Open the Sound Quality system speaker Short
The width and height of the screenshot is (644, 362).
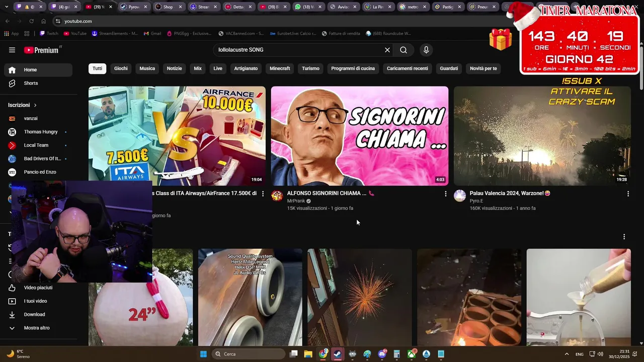point(250,297)
